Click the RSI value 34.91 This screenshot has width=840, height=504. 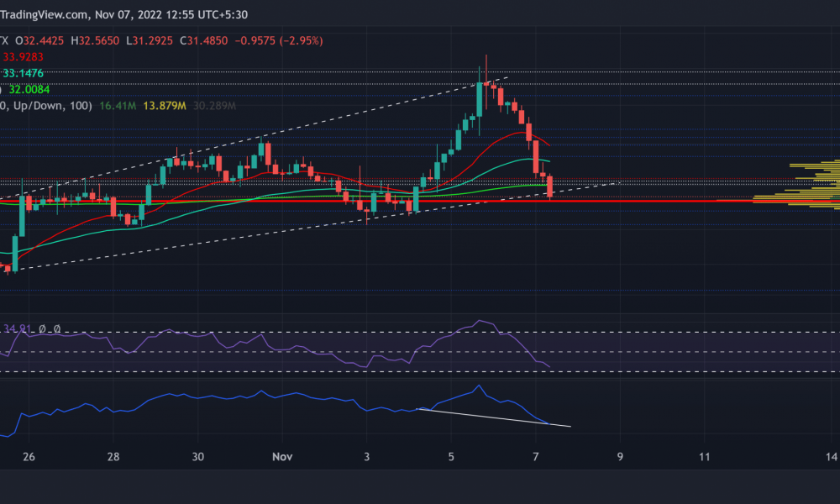point(17,328)
